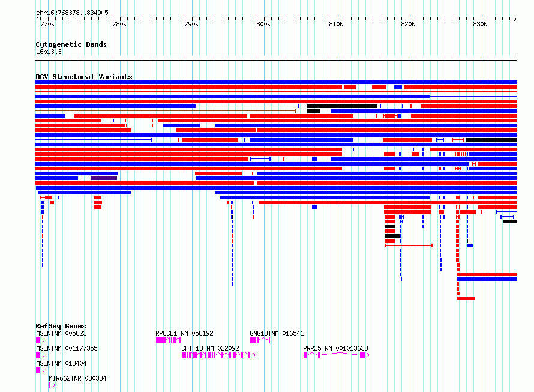Select the long black variant bar near 810k
Screen dimensions: 534x392
pyautogui.click(x=342, y=106)
